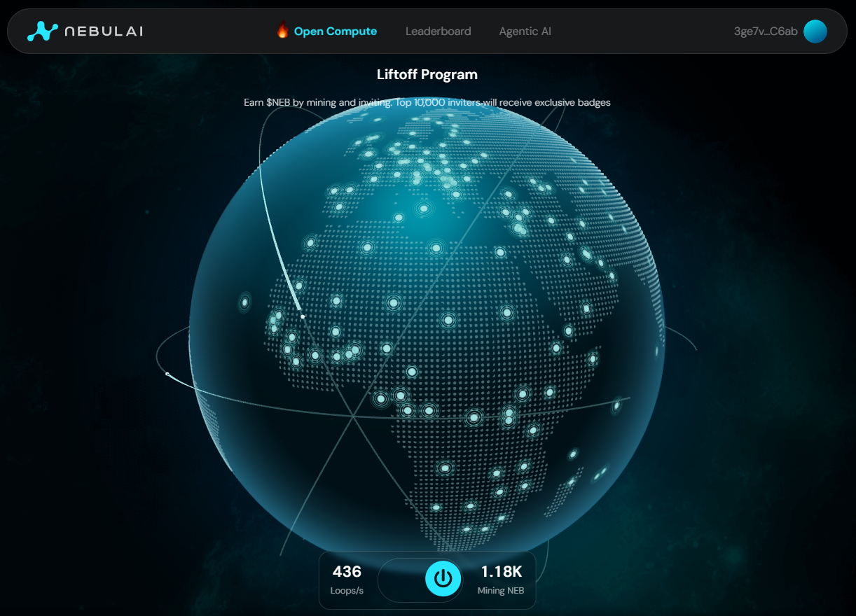Switch to the Open Compute tab
Viewport: 856px width, 616px height.
335,31
